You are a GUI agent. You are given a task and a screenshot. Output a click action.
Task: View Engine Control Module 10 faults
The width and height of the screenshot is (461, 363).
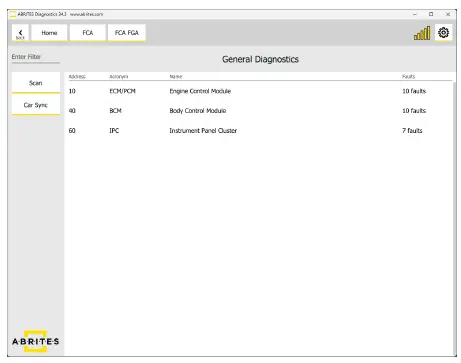(x=414, y=91)
